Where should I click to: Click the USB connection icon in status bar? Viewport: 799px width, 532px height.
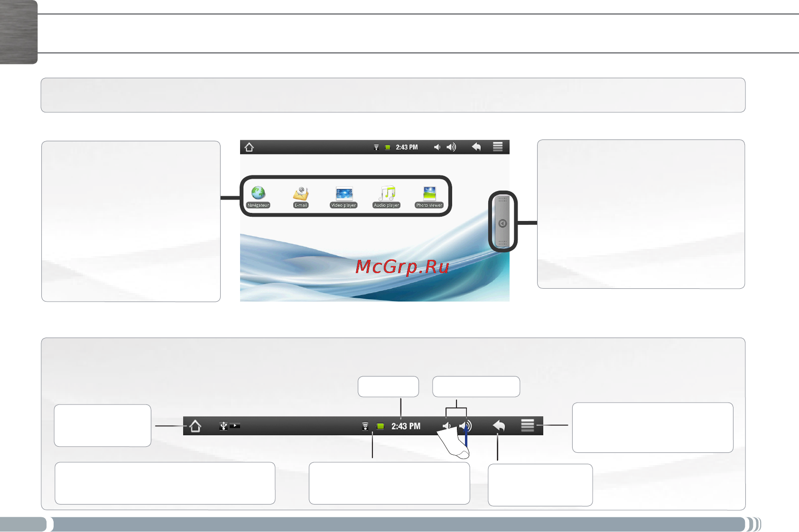click(223, 426)
